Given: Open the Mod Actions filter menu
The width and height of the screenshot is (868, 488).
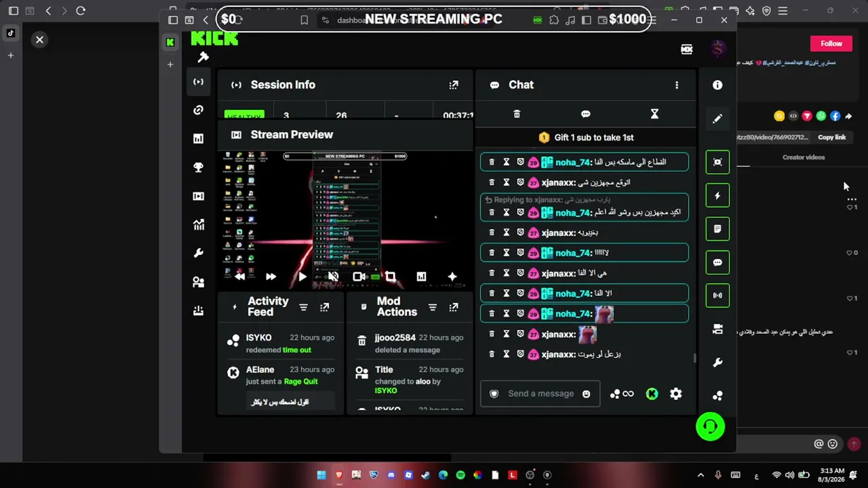Looking at the screenshot, I should 433,308.
